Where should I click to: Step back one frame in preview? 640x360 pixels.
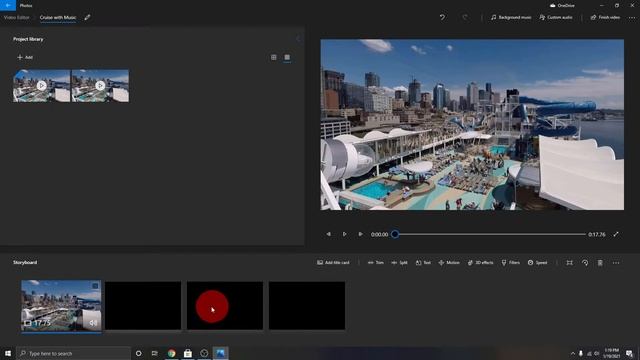(329, 234)
